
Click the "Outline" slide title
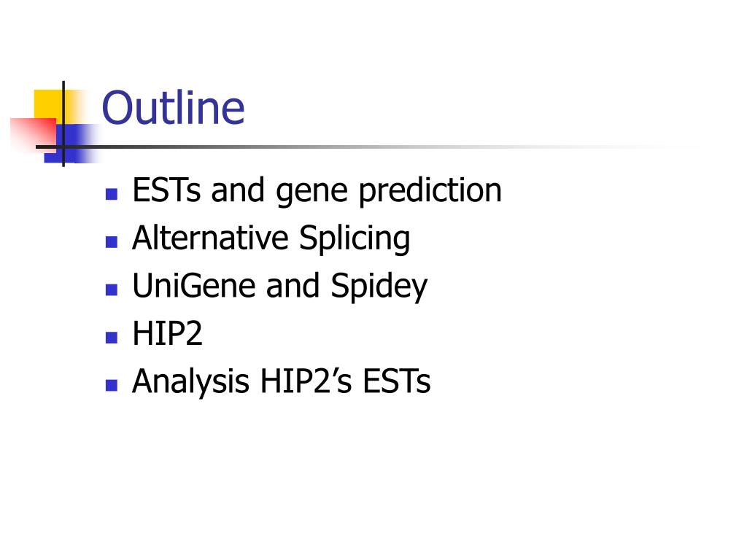(x=174, y=108)
